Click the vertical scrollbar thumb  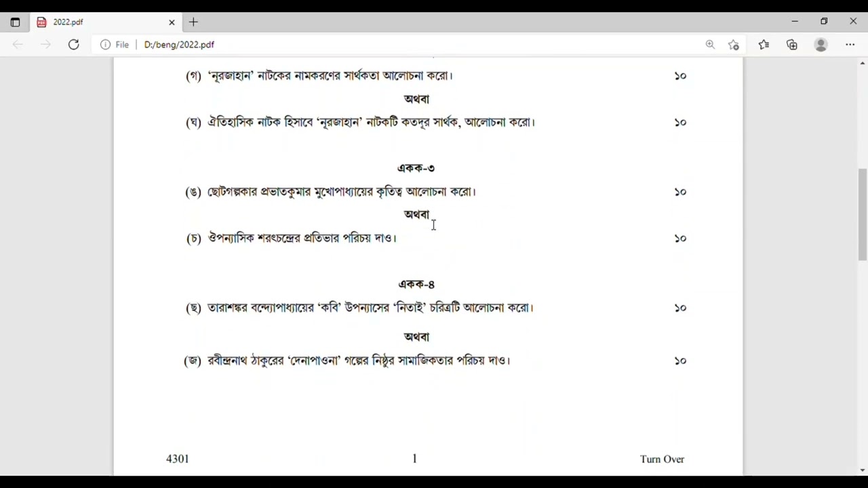[863, 214]
